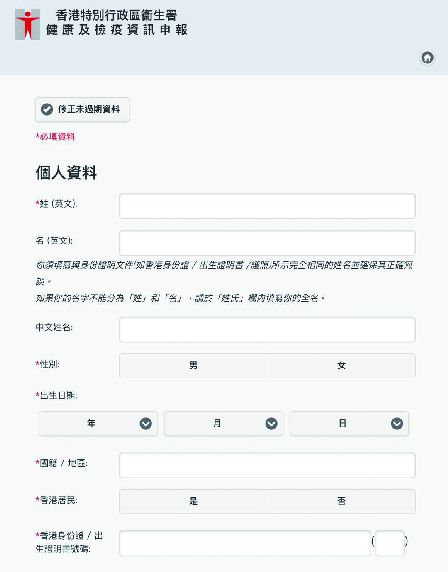Focus the 國籍 / 地區 input field
This screenshot has width=448, height=572.
(267, 465)
